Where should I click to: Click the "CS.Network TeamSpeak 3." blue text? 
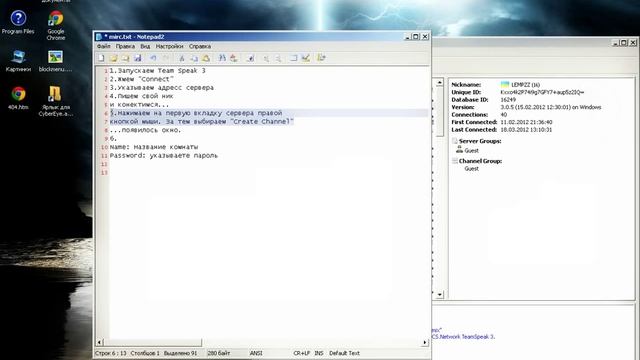(x=464, y=337)
